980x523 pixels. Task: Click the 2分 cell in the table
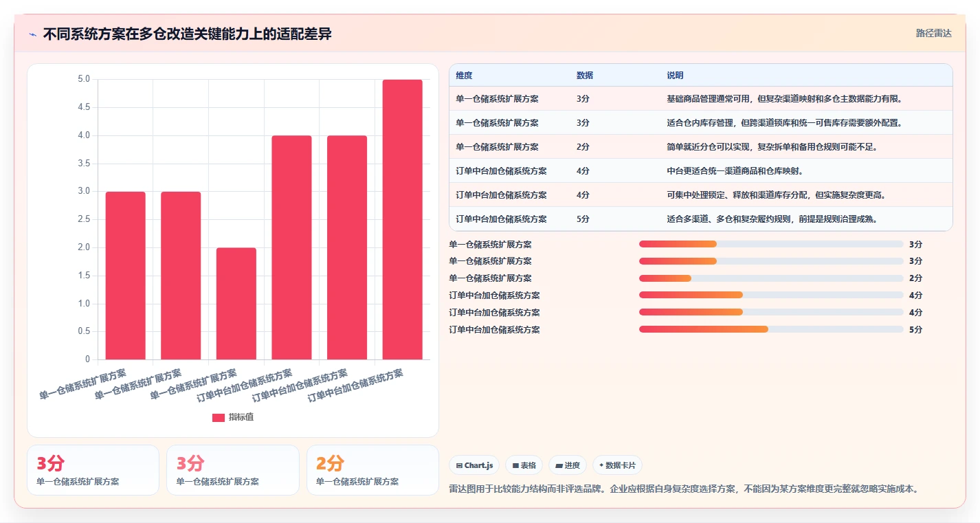click(583, 147)
